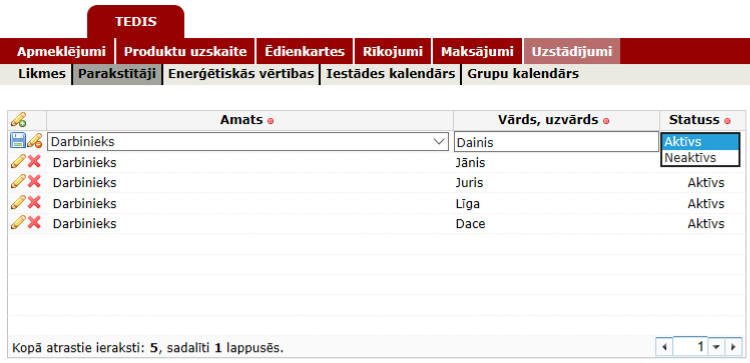Choose Aktīvs option in status list
Image resolution: width=750 pixels, height=363 pixels.
pos(700,142)
